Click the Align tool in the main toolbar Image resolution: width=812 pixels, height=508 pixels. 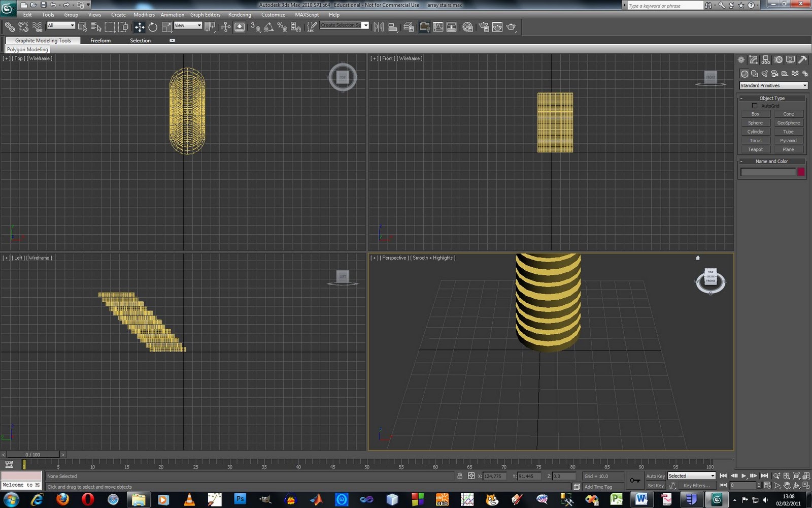pyautogui.click(x=392, y=27)
